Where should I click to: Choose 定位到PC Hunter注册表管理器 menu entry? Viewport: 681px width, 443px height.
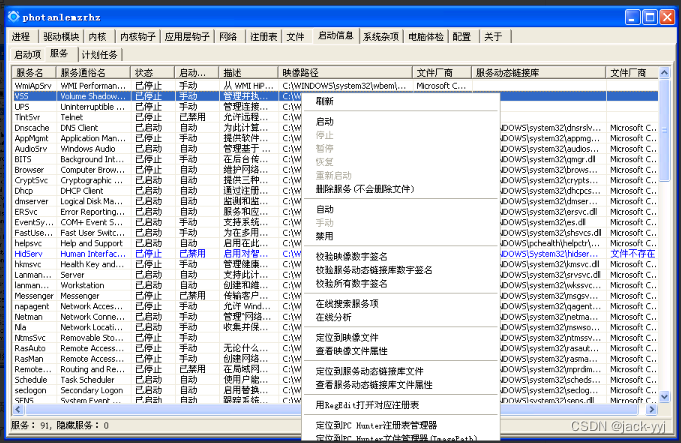pyautogui.click(x=400, y=425)
